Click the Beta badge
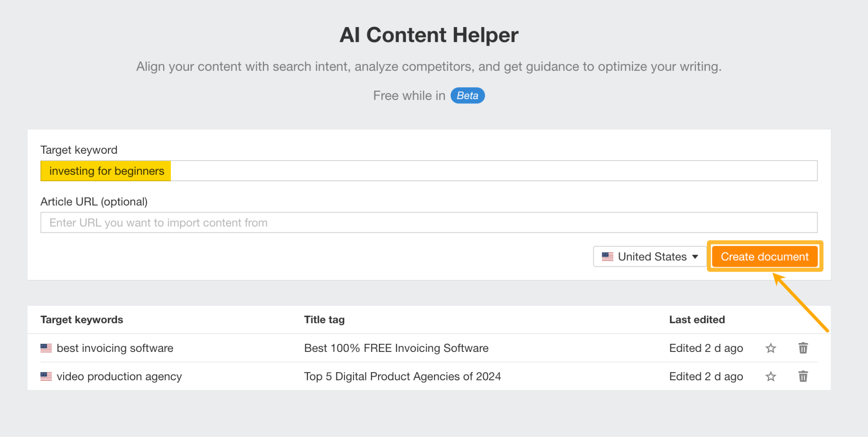Viewport: 868px width, 437px height. (467, 95)
